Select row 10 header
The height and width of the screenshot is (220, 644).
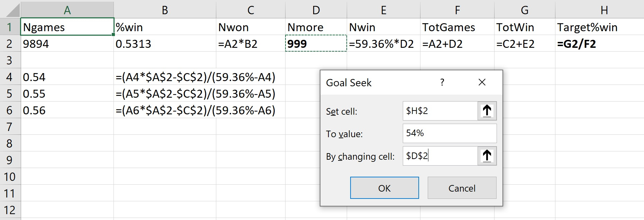point(10,177)
